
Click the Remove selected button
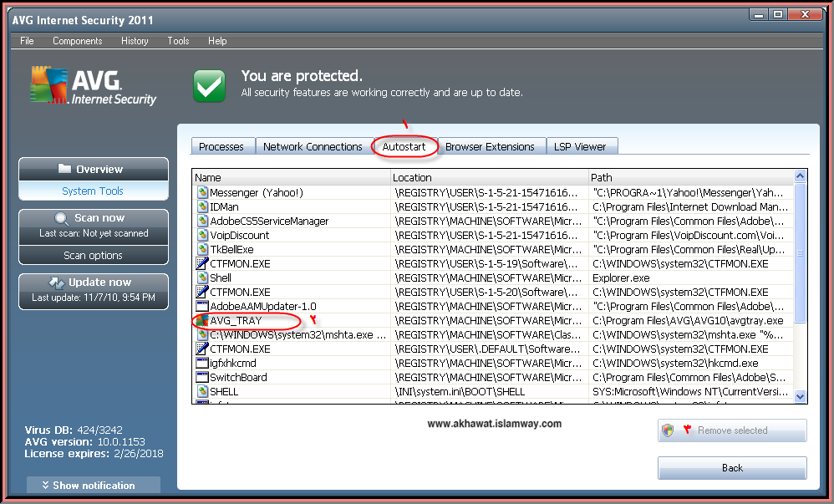[732, 430]
